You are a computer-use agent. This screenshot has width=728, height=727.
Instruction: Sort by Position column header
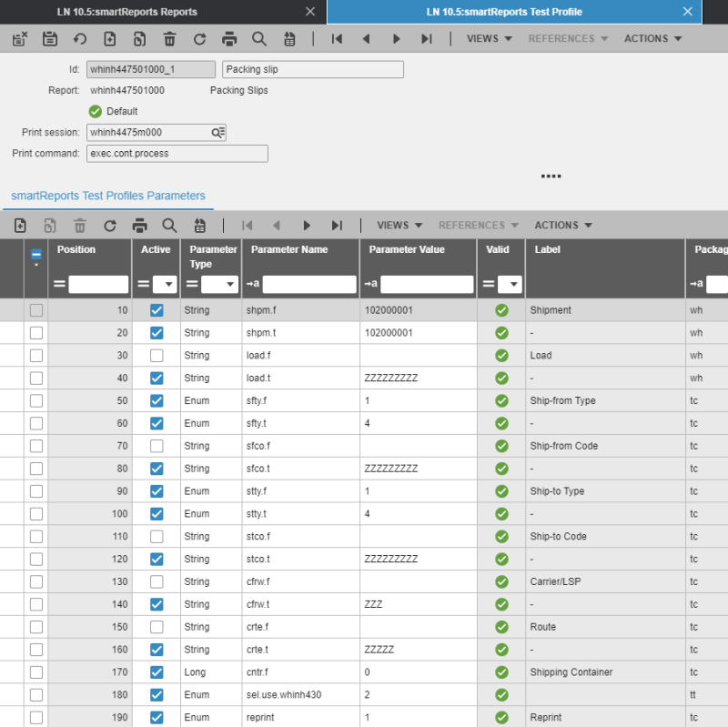point(76,249)
